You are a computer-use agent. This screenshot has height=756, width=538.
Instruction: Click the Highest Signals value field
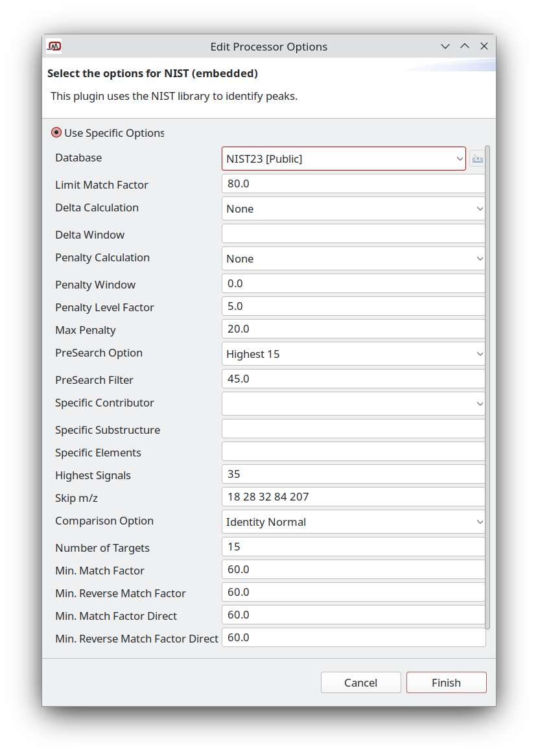tap(353, 473)
